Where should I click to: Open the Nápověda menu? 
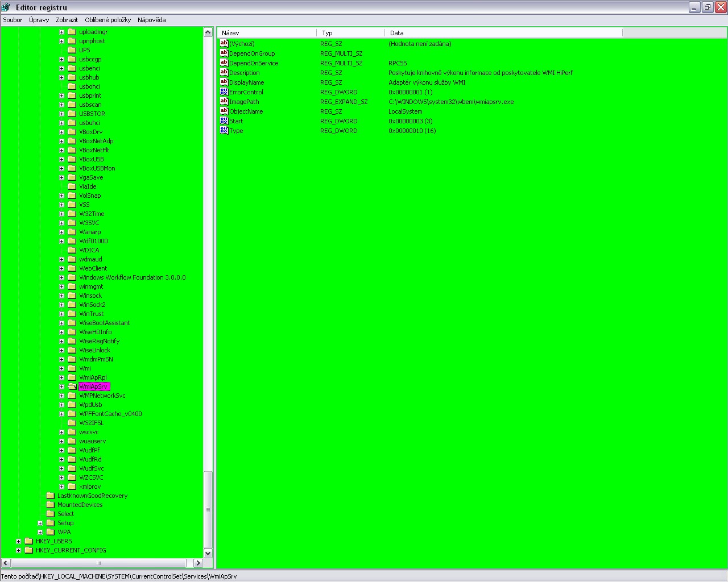click(152, 20)
